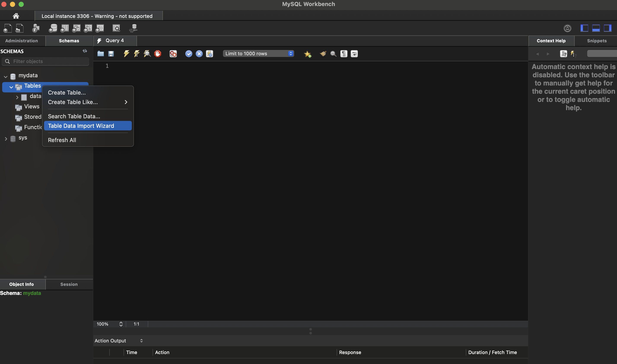Screen dimensions: 617x364
Task: Click the Format SQL beautify icon
Action: 323,53
